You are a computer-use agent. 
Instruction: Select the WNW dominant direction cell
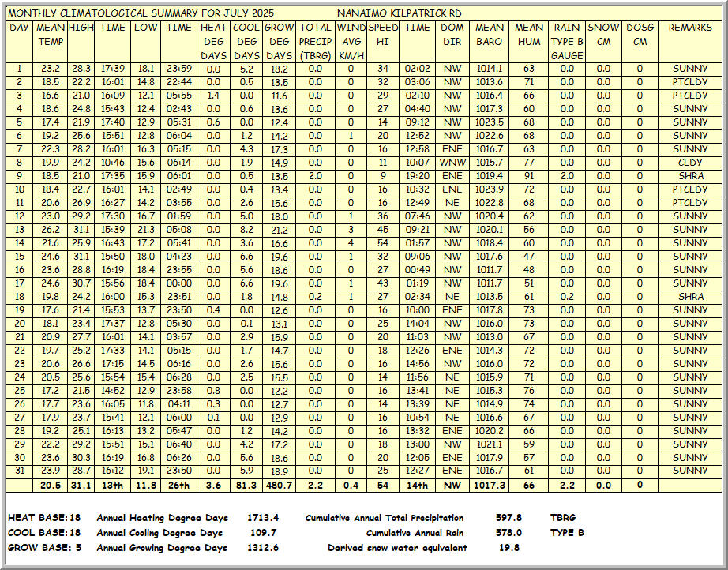(452, 163)
